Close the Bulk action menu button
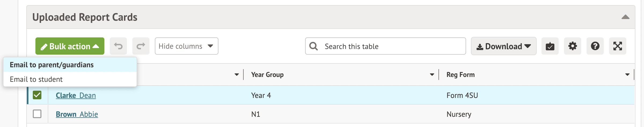 (70, 46)
